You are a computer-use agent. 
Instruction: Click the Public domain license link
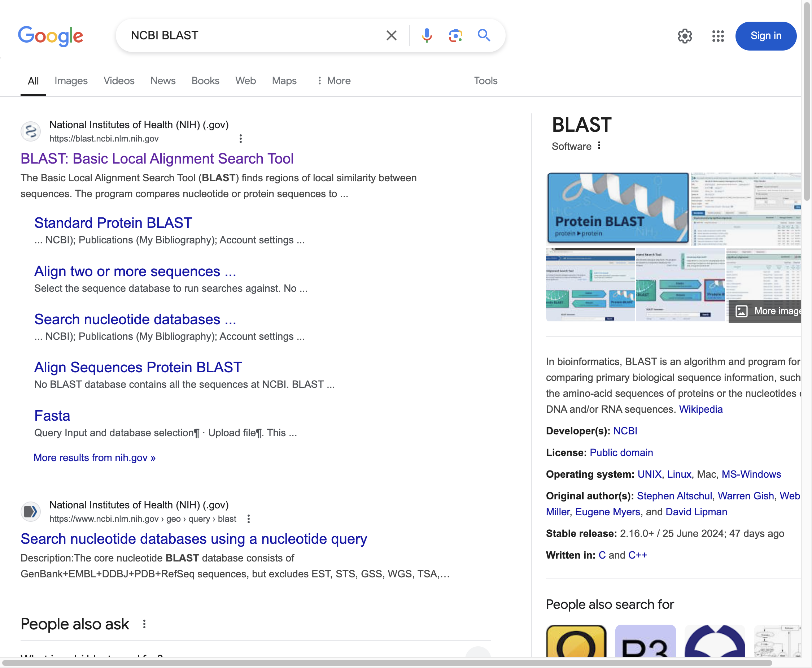coord(621,452)
